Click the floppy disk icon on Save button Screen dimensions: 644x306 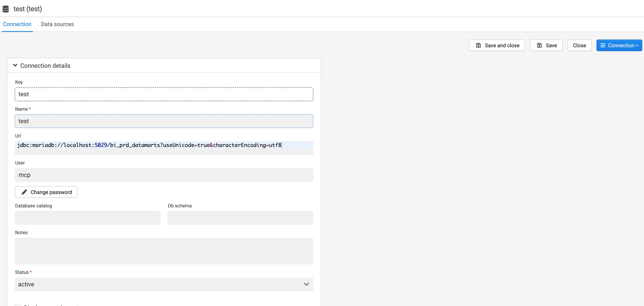click(x=539, y=46)
